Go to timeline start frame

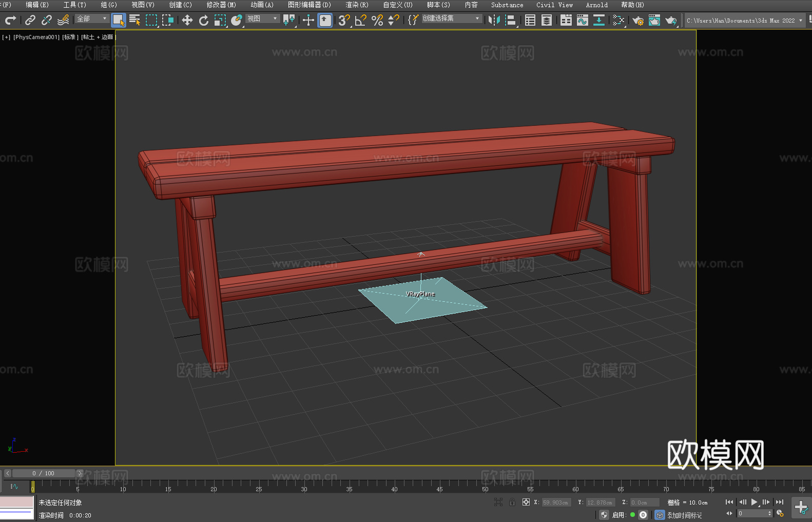coord(729,502)
